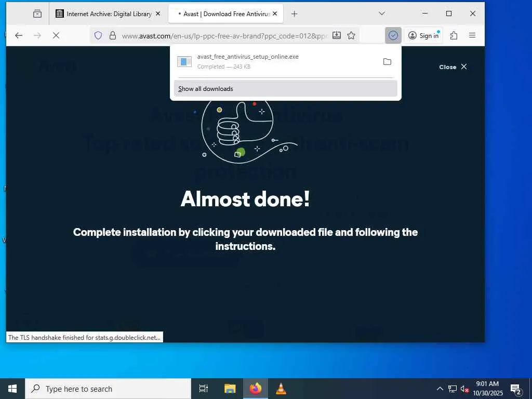This screenshot has width=532, height=399.
Task: Open tracking protection shield icon
Action: 98,35
